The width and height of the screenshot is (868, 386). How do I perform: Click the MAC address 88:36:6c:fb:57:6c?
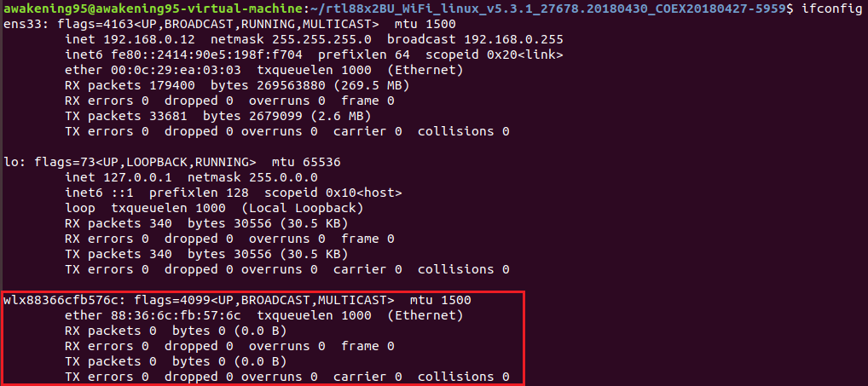click(176, 316)
